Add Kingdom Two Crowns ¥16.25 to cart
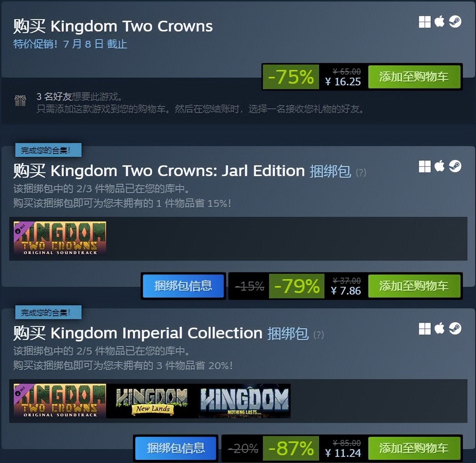 click(x=414, y=77)
